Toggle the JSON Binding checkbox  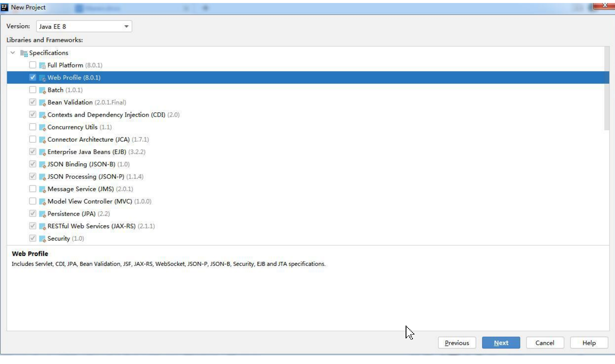pyautogui.click(x=32, y=164)
